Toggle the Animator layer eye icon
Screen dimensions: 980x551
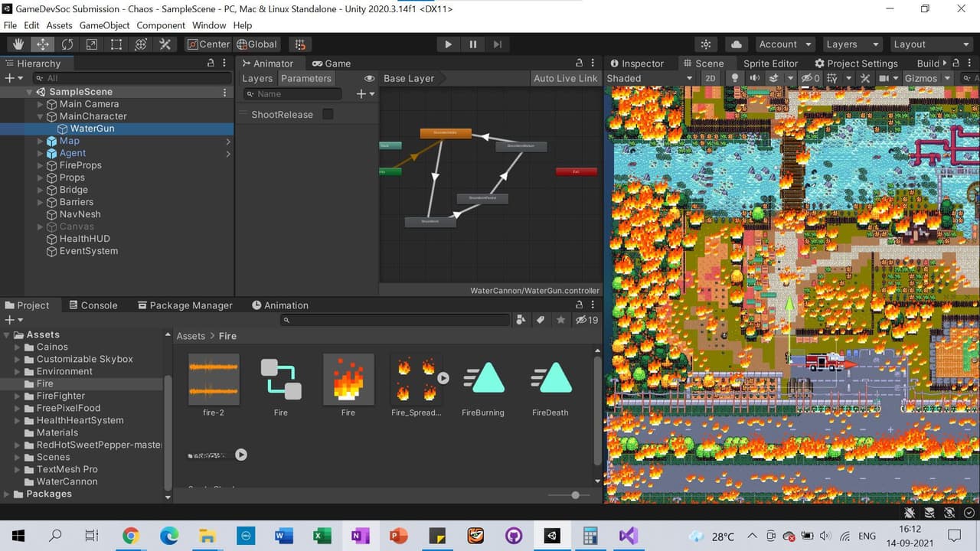[369, 78]
